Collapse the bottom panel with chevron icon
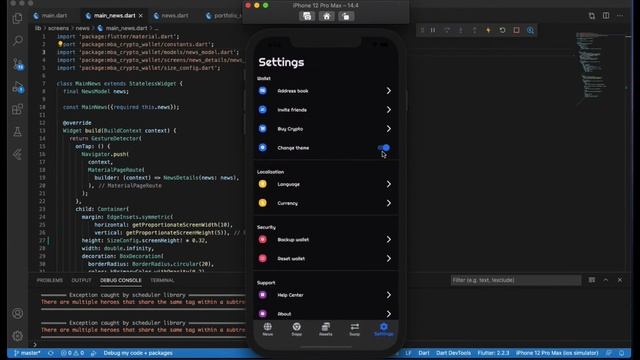The width and height of the screenshot is (640, 360). tap(606, 280)
